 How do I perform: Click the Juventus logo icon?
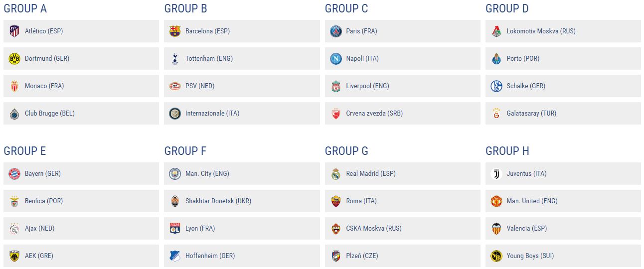[x=496, y=174]
